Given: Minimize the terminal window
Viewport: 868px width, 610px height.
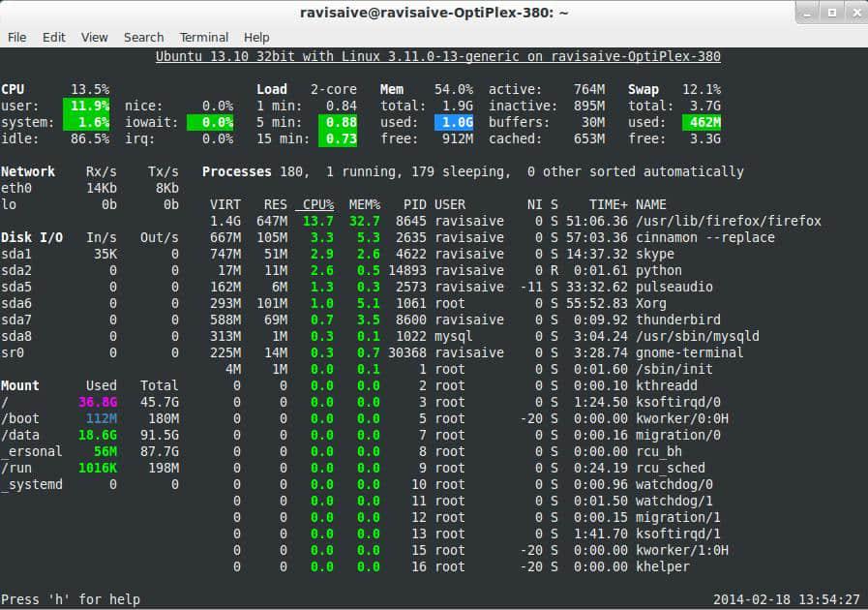Looking at the screenshot, I should click(807, 13).
